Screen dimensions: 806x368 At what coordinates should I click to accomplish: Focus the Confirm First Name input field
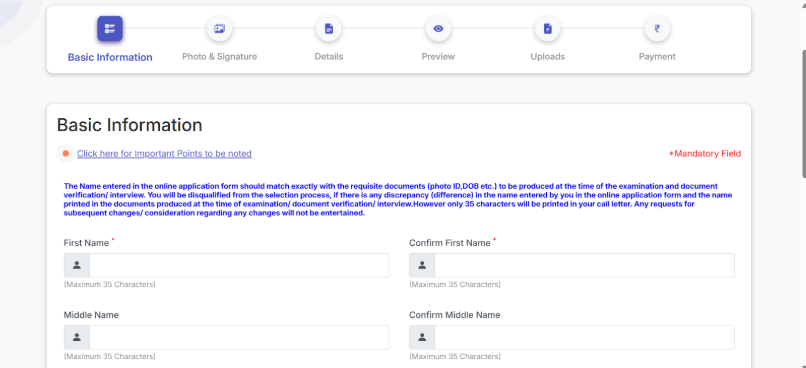pyautogui.click(x=584, y=265)
